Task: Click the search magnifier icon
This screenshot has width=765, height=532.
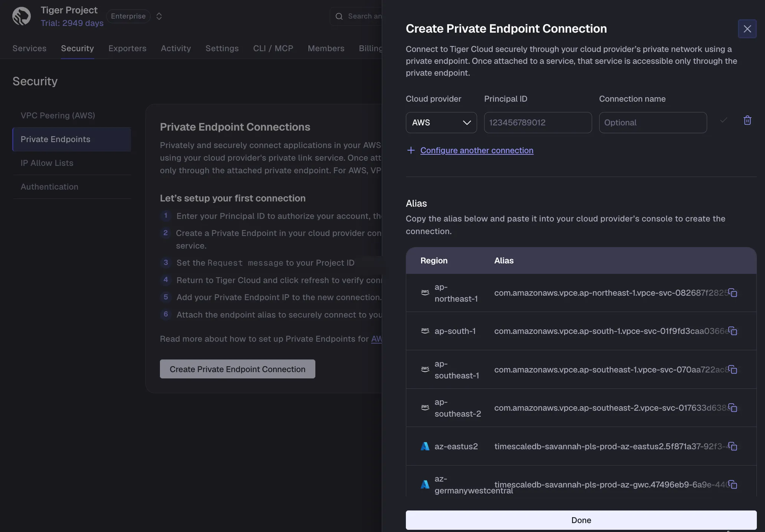Action: (x=339, y=16)
